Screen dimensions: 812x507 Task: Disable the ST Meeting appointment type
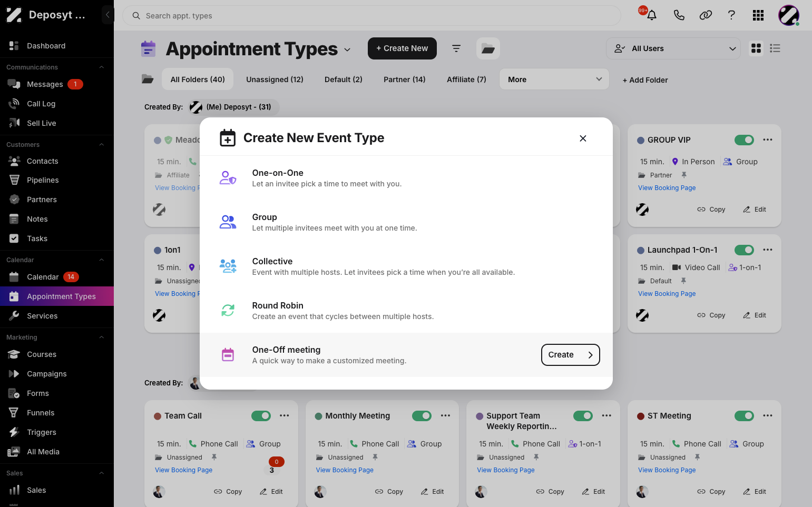tap(744, 416)
